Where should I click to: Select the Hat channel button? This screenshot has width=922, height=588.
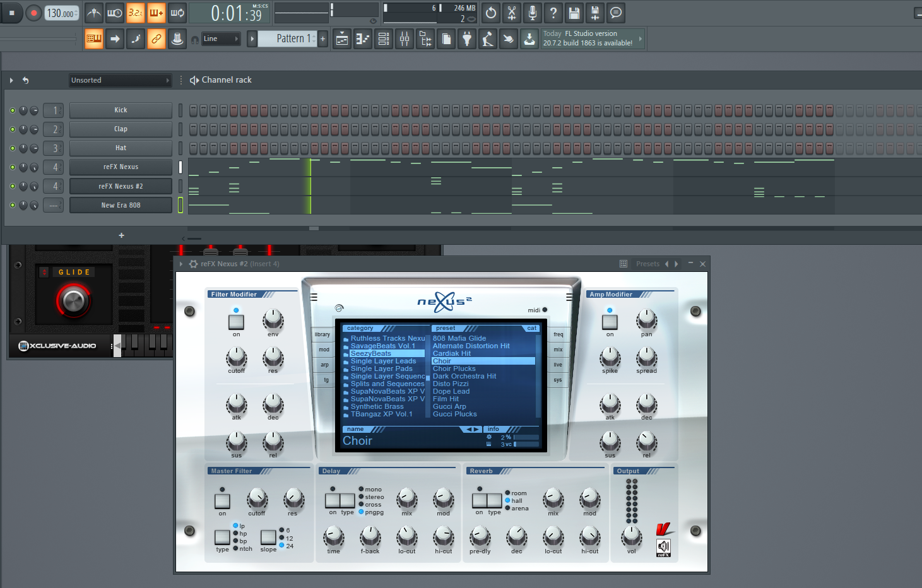coord(121,148)
